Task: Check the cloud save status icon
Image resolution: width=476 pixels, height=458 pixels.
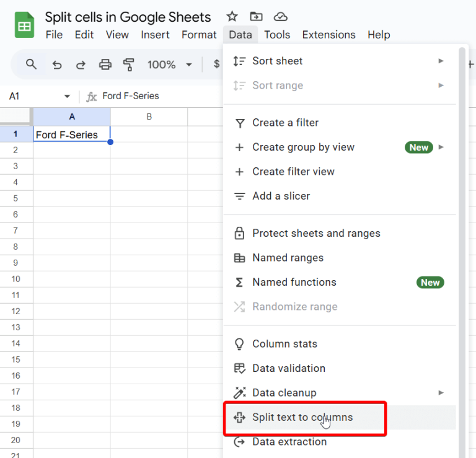Action: point(280,17)
